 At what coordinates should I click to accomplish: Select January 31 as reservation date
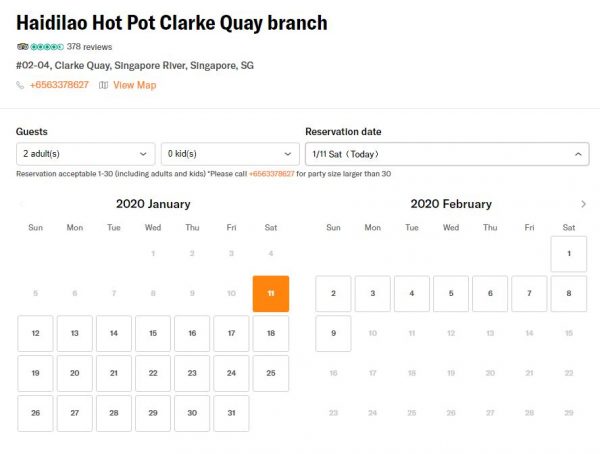coord(231,413)
